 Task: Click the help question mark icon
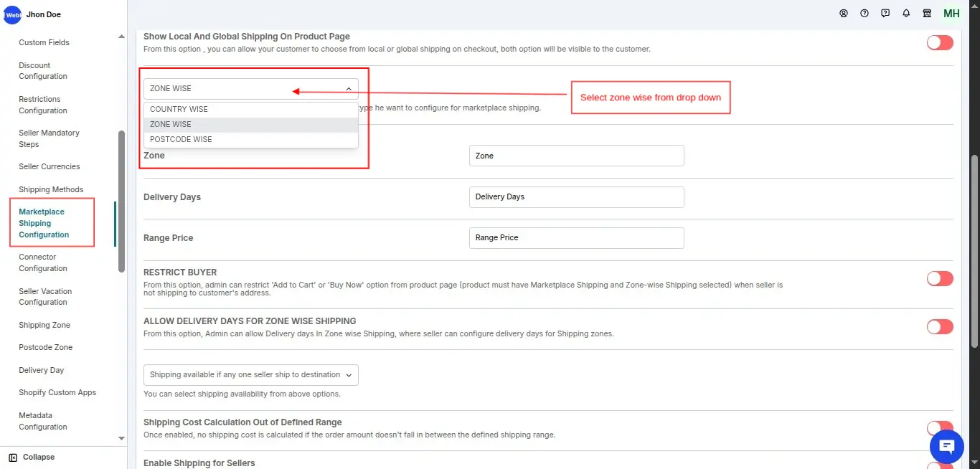(864, 14)
